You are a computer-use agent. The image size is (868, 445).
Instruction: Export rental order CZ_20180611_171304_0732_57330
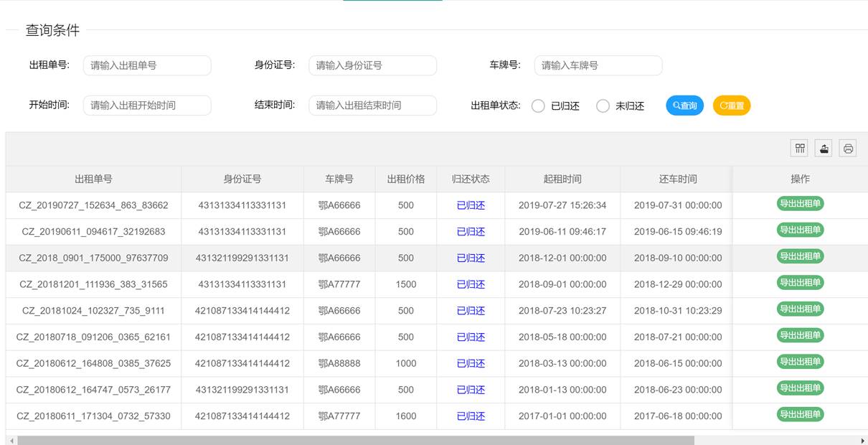(800, 414)
